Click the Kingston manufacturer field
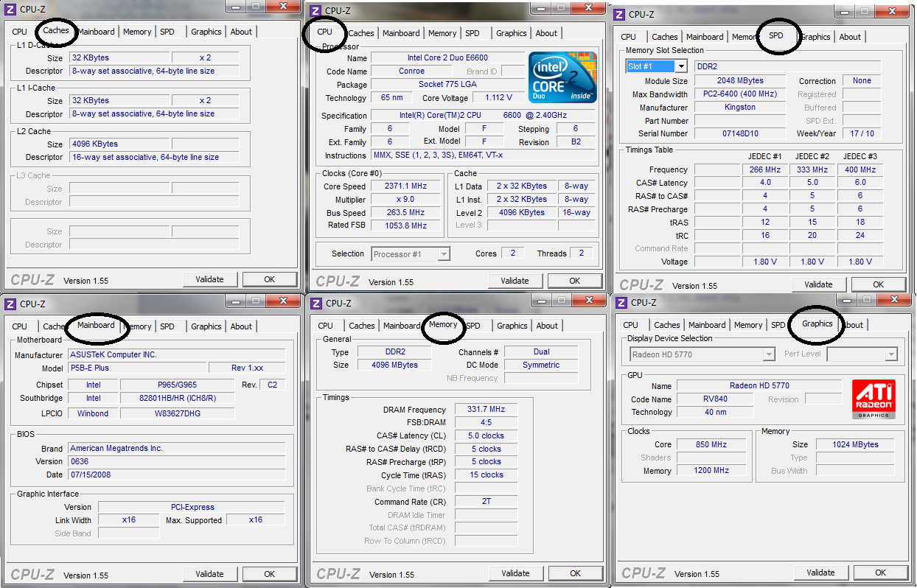Viewport: 917px width, 588px height. (739, 108)
